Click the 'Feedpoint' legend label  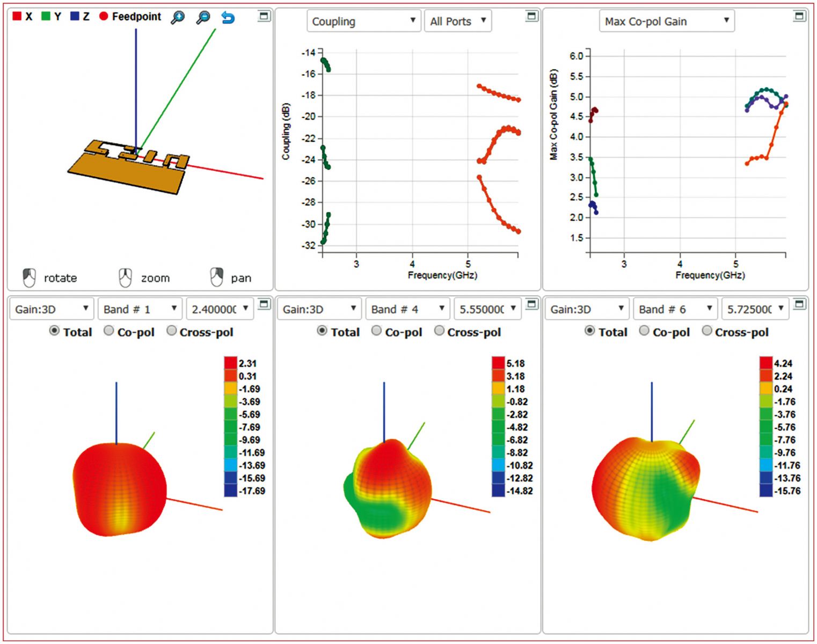(x=136, y=17)
